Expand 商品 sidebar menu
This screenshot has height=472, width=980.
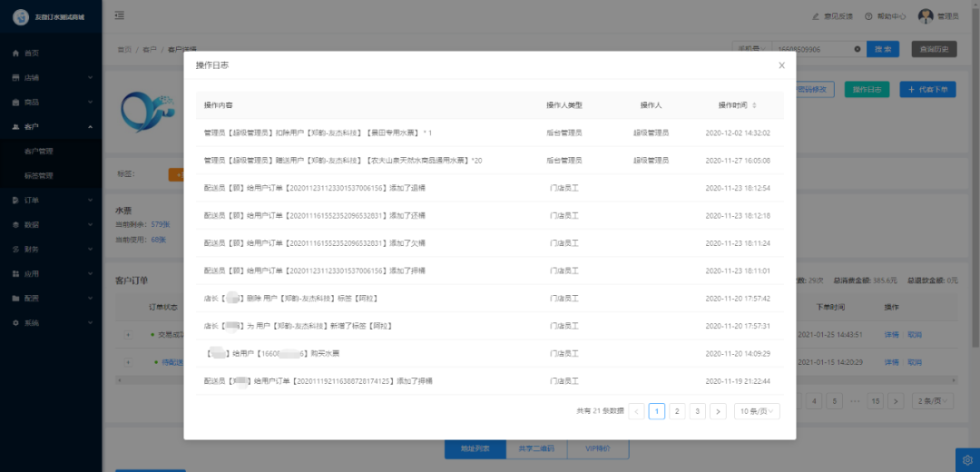[51, 102]
